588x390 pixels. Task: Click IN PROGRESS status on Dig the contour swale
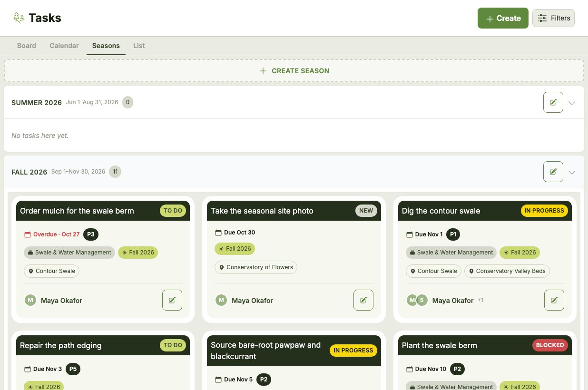(x=544, y=211)
